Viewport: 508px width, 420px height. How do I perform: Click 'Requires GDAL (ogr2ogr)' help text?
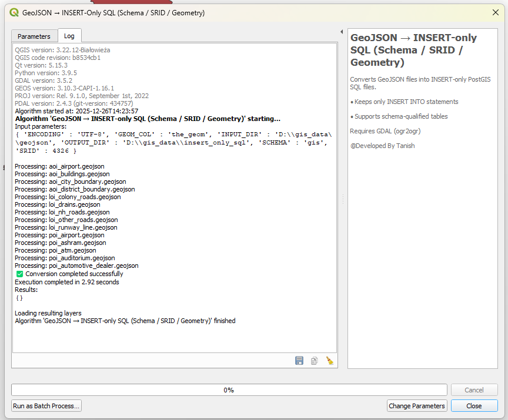coord(385,131)
